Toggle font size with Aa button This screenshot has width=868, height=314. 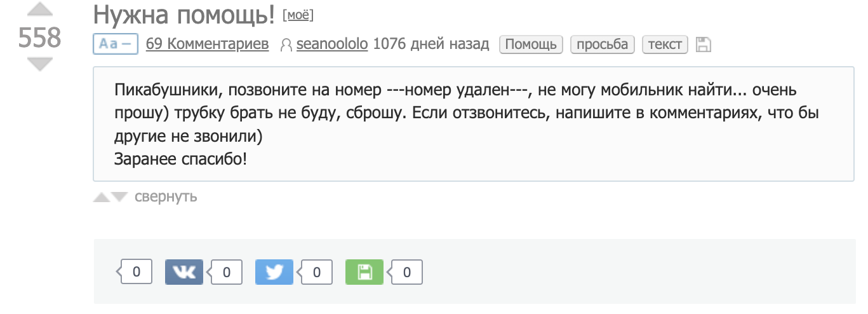(116, 44)
